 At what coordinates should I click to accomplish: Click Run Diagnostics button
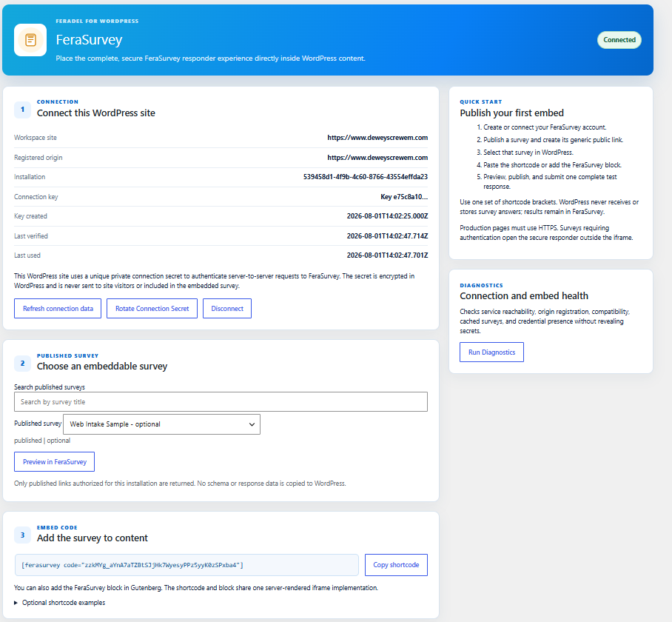[491, 352]
